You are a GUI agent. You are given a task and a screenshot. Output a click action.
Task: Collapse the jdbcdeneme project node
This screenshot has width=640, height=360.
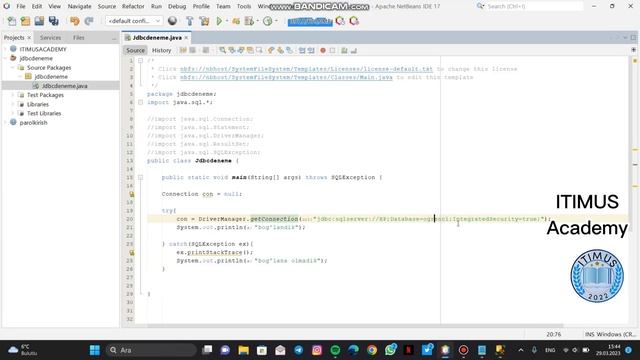[x=5, y=58]
